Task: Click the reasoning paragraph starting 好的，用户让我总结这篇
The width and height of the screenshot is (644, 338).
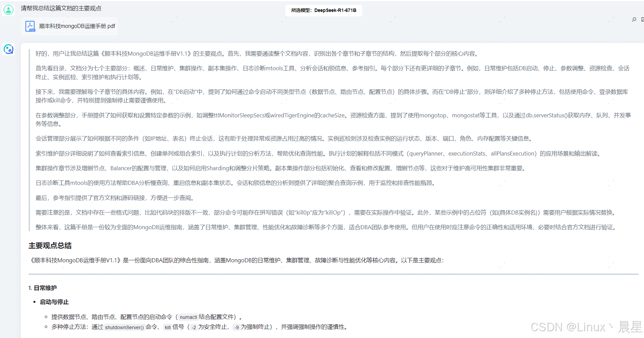Action: click(x=257, y=54)
